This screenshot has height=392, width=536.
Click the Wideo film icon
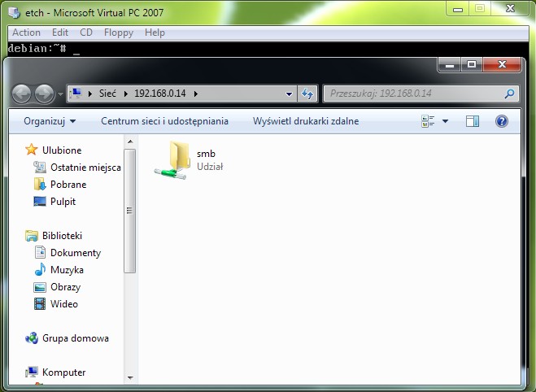(40, 304)
